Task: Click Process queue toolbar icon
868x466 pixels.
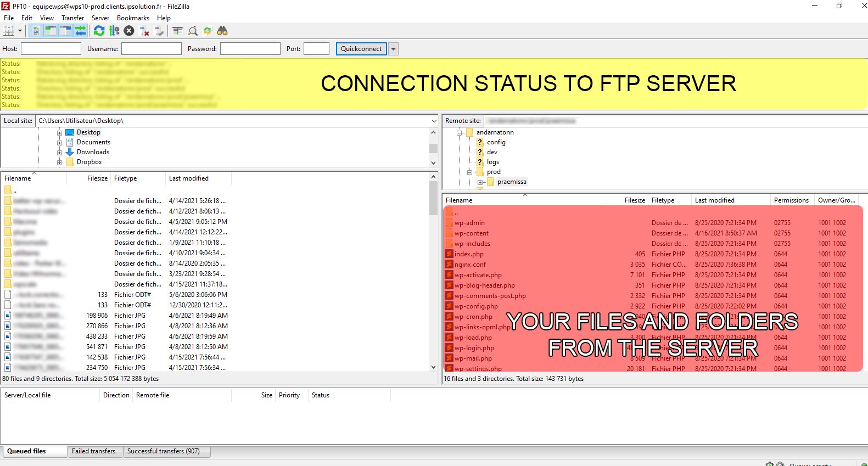Action: [114, 31]
